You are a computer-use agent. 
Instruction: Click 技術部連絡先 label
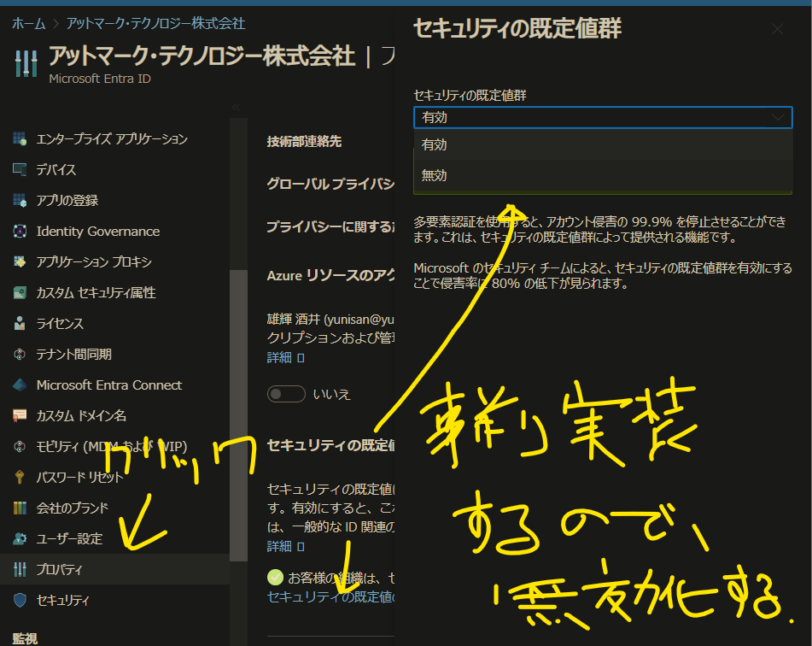(304, 142)
